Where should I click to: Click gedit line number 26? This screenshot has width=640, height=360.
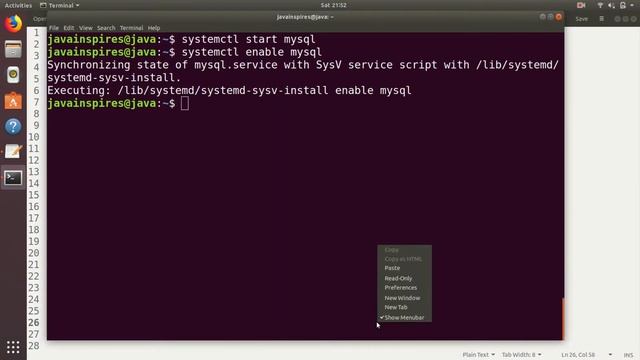pos(34,322)
